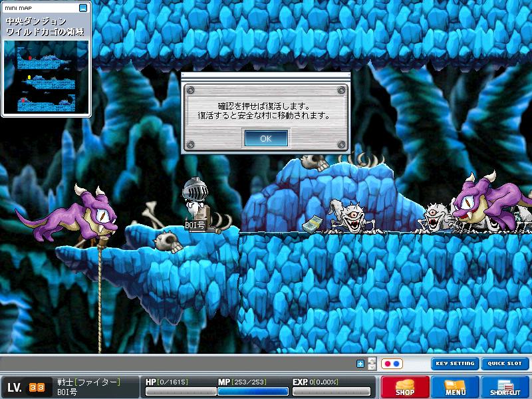Open the KEY SETTING panel
This screenshot has width=532, height=399.
455,363
